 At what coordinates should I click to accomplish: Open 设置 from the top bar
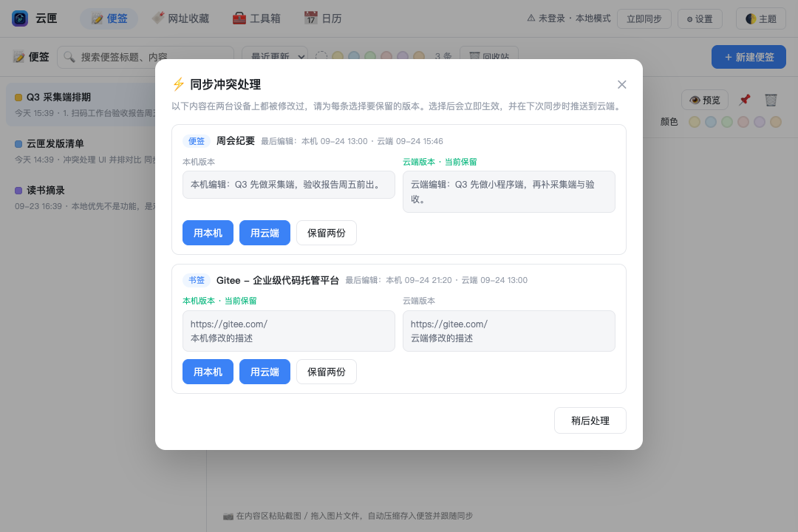pos(700,18)
